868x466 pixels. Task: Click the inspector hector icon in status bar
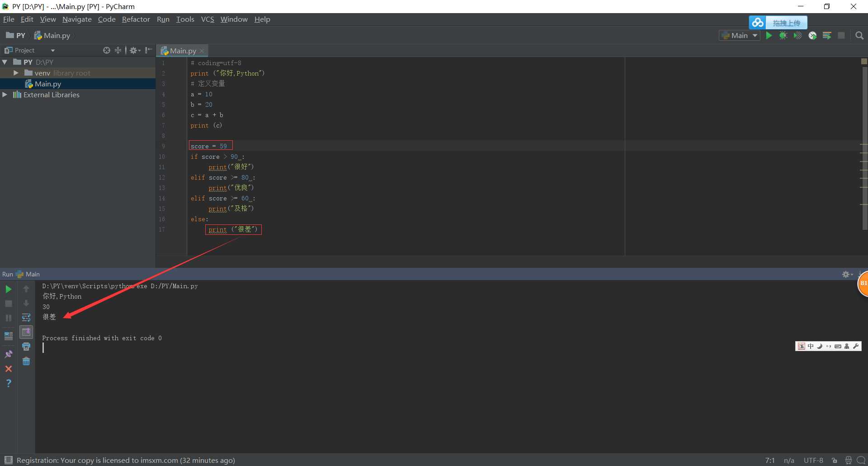point(849,460)
